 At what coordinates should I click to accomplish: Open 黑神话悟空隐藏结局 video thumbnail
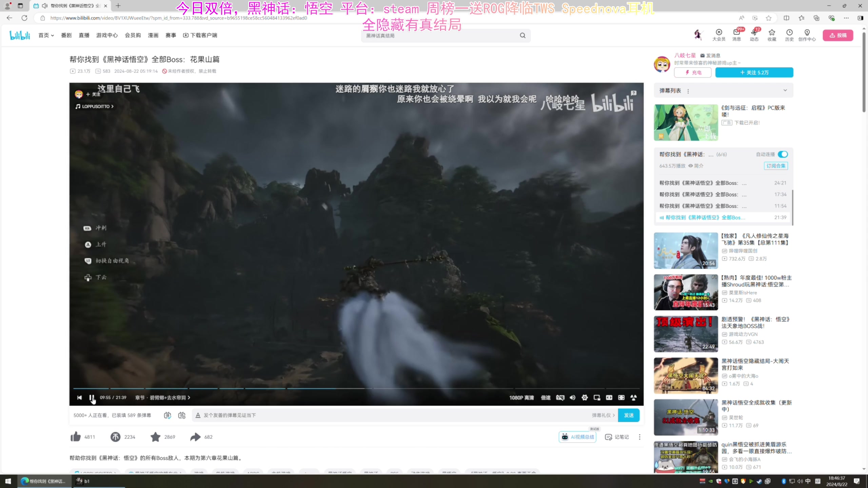[x=686, y=375]
